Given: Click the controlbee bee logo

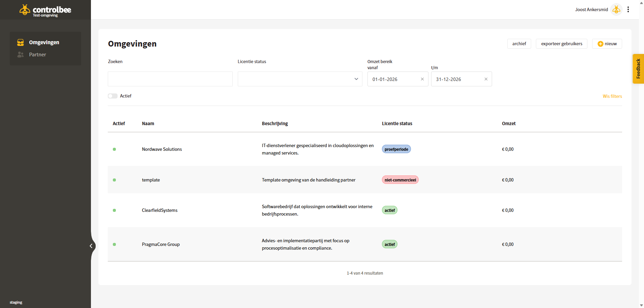Looking at the screenshot, I should 25,10.
